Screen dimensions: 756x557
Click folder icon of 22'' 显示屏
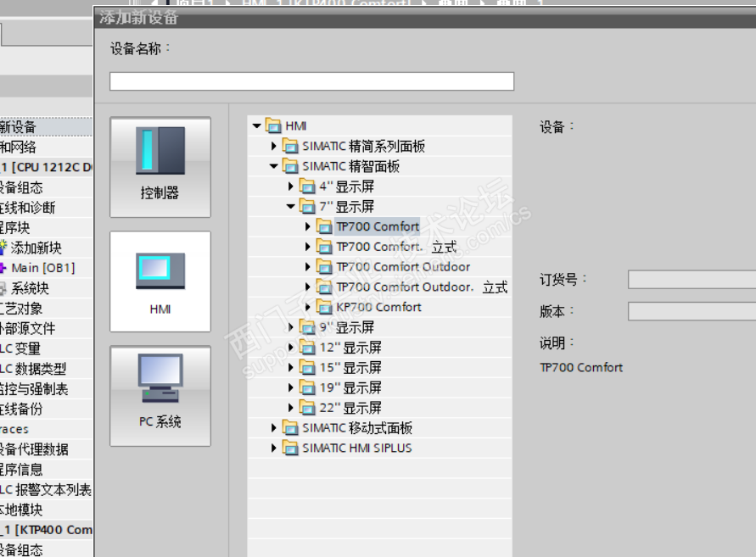point(307,408)
